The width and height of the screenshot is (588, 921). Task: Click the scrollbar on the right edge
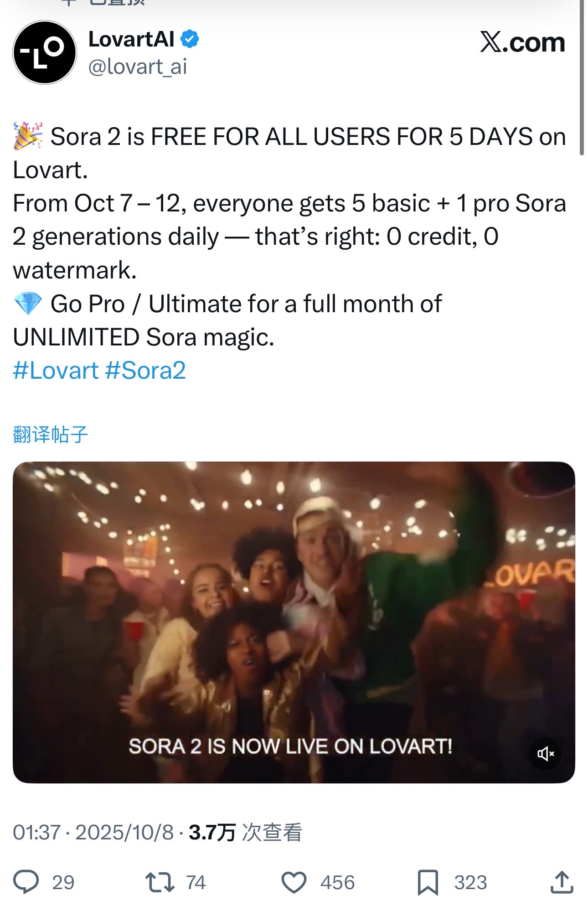coord(582,77)
